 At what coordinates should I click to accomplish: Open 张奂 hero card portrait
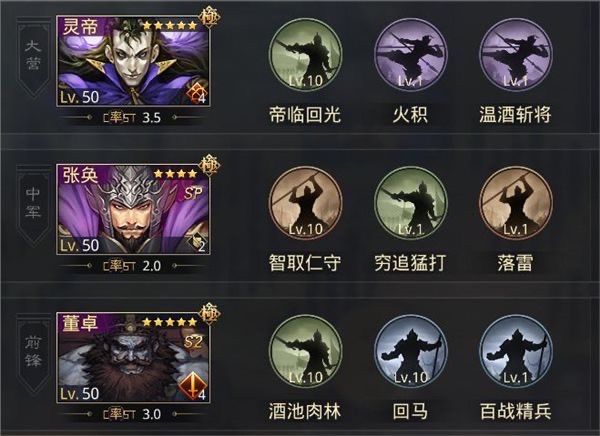[133, 209]
